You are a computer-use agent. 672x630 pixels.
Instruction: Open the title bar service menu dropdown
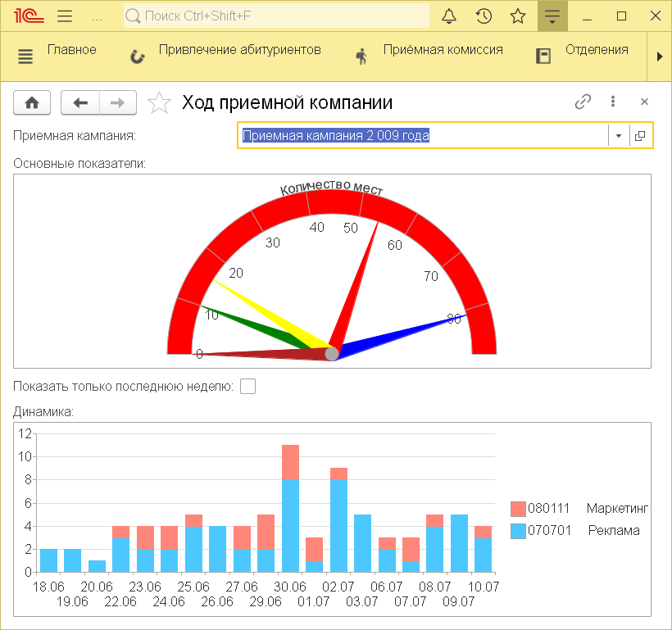tap(552, 16)
